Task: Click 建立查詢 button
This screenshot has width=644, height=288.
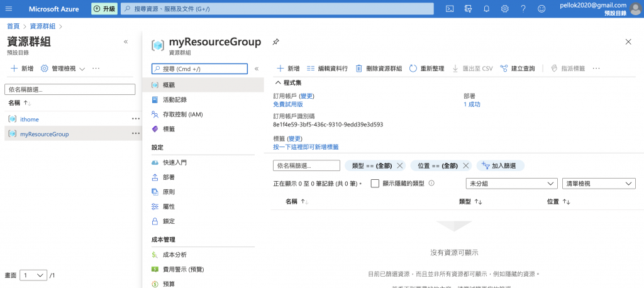Action: pos(518,69)
